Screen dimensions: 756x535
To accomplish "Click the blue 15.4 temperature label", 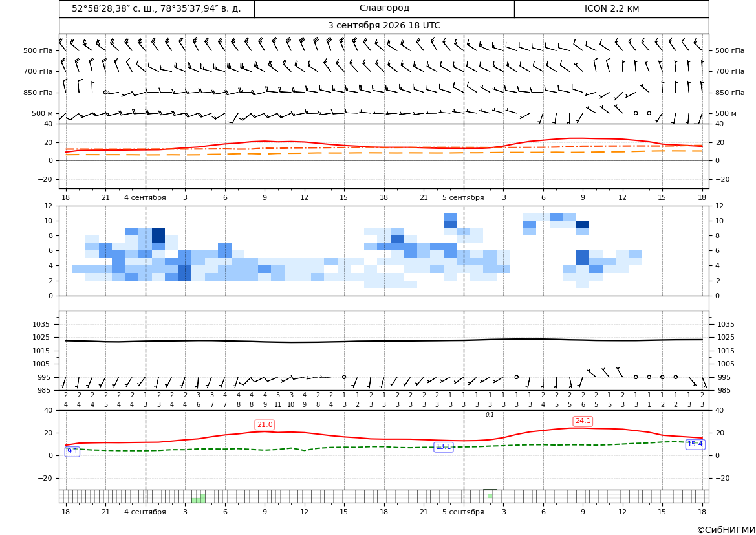I will pos(695,444).
